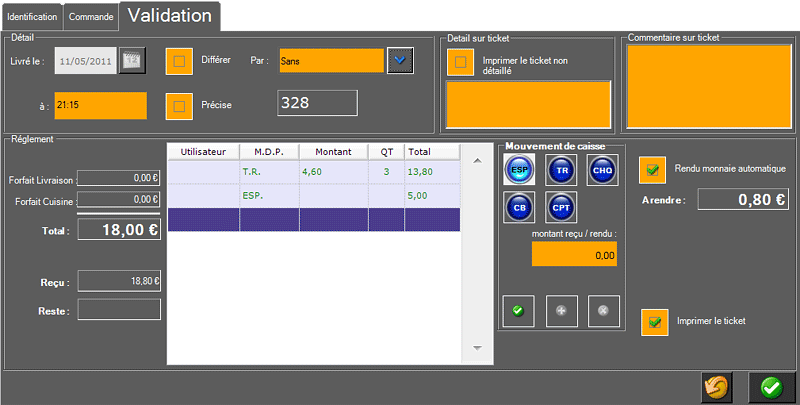
Task: Click the A rendre 0,80 € field
Action: tap(743, 199)
